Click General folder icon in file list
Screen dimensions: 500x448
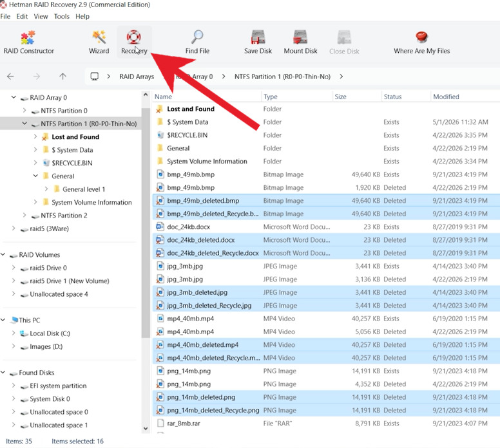pos(160,148)
